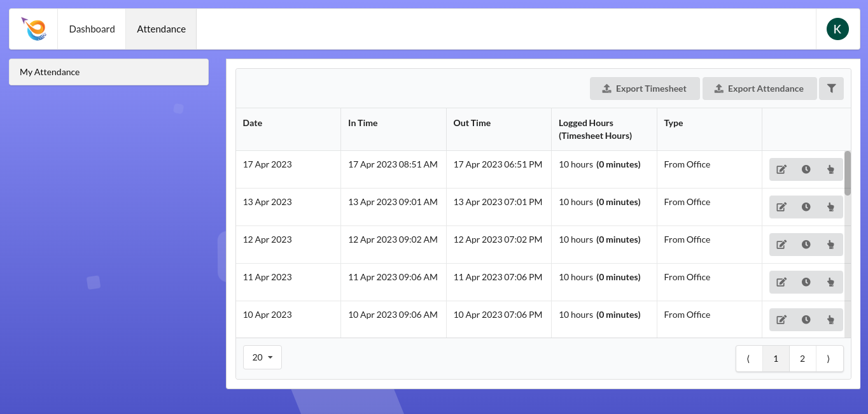868x414 pixels.
Task: Click the Export Attendance button
Action: point(759,89)
